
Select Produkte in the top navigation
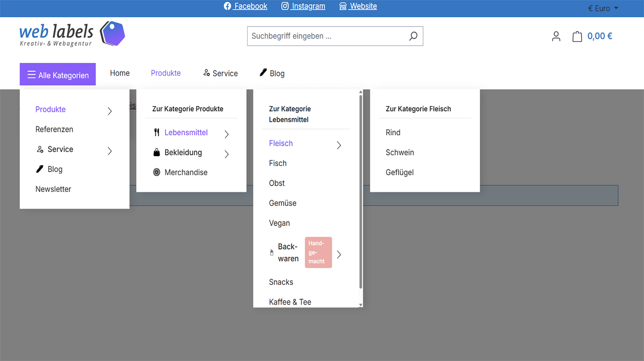pos(166,73)
